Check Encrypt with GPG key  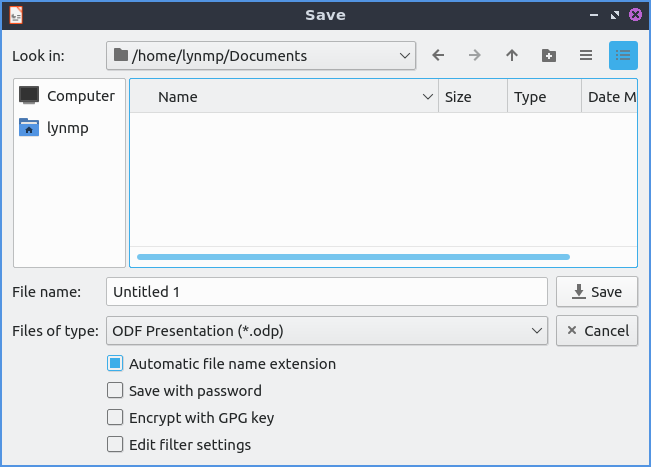[x=115, y=418]
